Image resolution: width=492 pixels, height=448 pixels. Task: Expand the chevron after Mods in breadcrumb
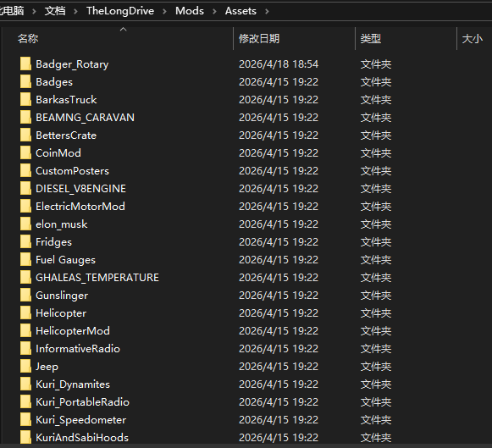point(214,11)
